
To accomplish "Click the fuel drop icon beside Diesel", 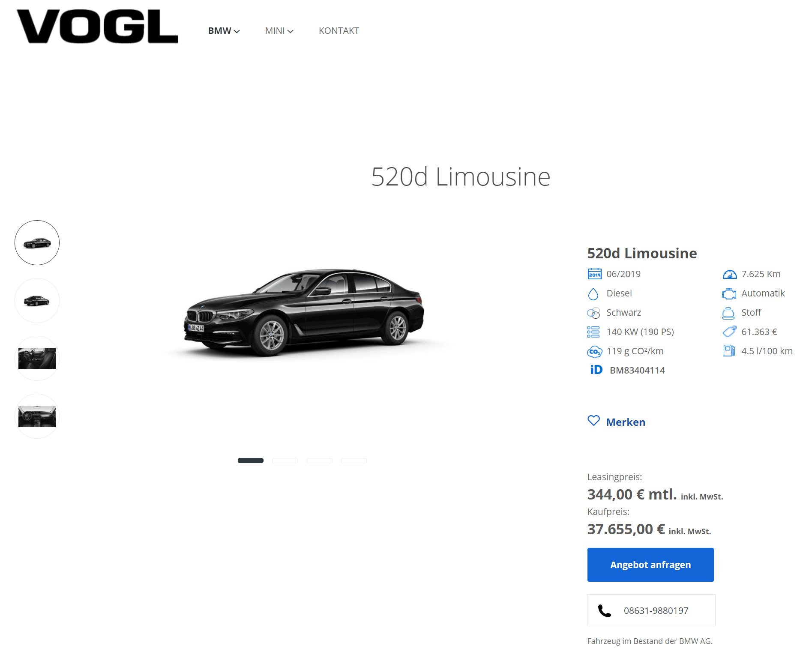I will coord(593,294).
